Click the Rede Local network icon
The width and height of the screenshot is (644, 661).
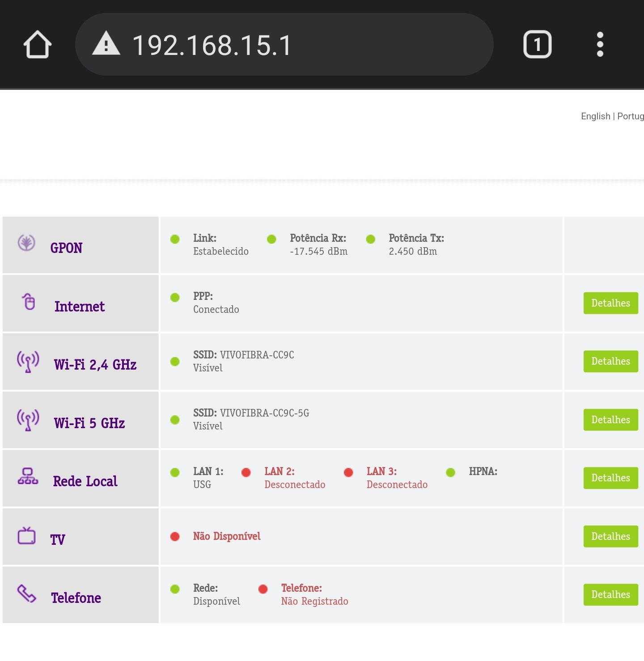[x=28, y=476]
